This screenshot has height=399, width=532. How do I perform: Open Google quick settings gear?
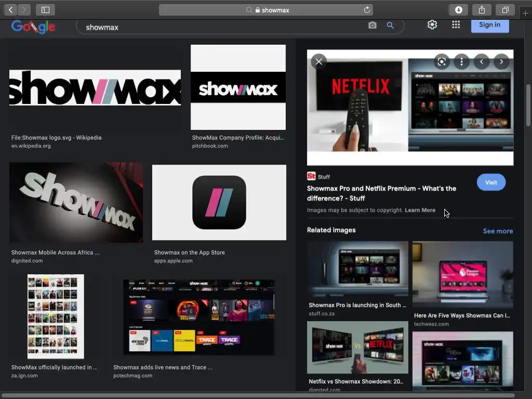coord(432,24)
